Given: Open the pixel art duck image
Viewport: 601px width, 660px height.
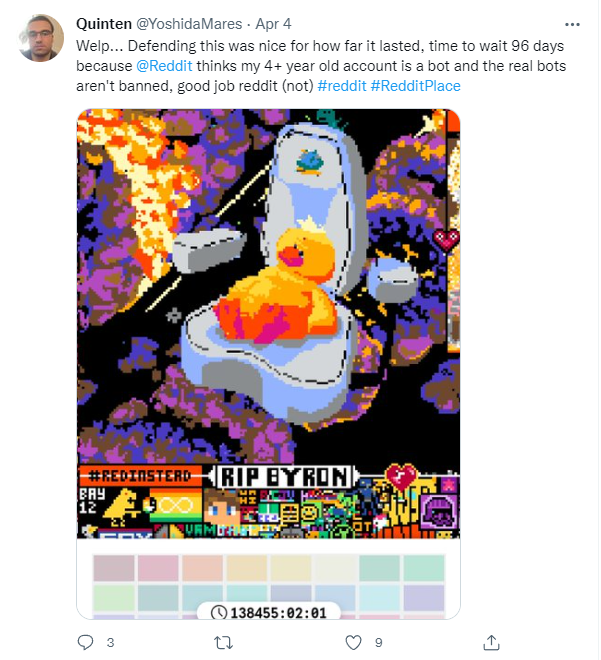Looking at the screenshot, I should 268,323.
